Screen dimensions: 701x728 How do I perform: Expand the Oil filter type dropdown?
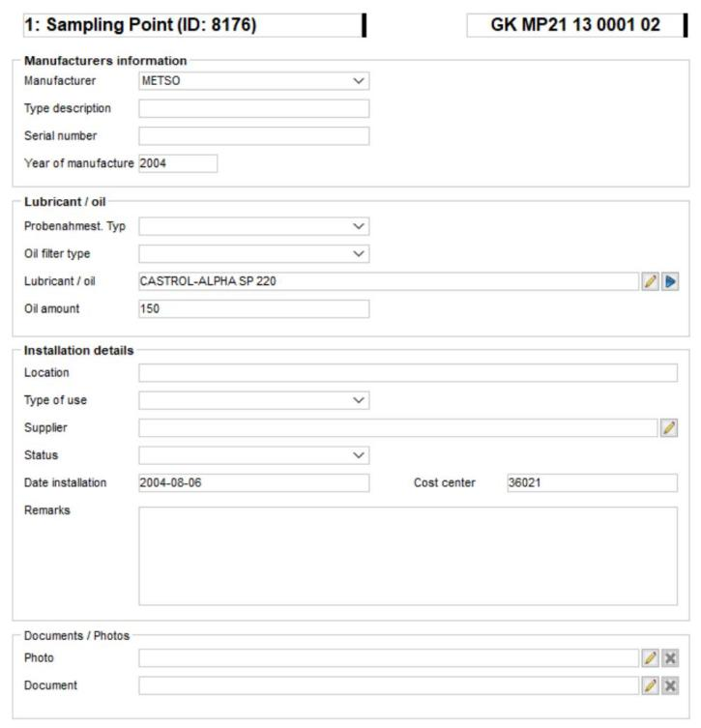click(254, 254)
